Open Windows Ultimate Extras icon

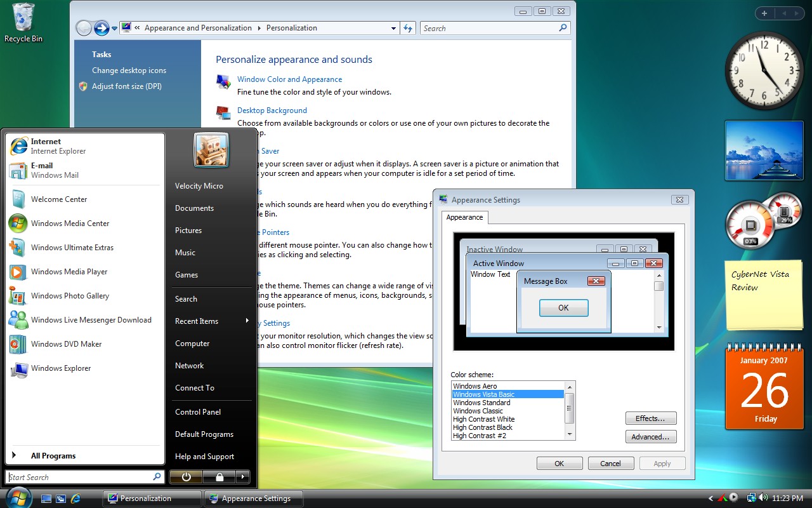click(x=18, y=248)
